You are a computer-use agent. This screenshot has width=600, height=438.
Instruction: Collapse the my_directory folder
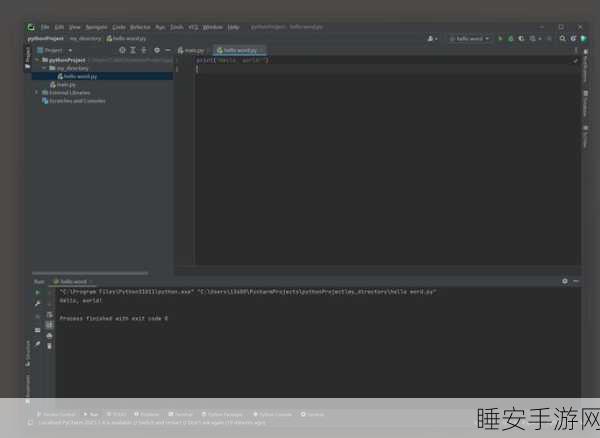44,68
